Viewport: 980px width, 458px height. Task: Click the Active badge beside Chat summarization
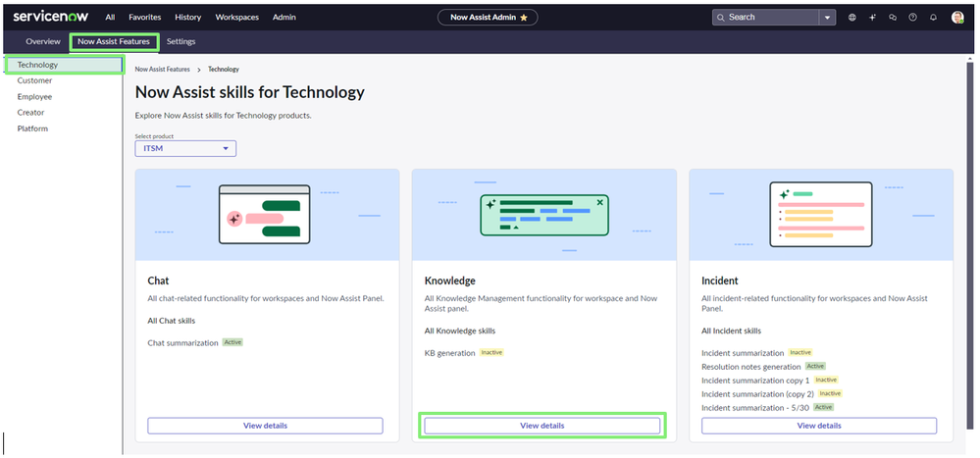232,342
